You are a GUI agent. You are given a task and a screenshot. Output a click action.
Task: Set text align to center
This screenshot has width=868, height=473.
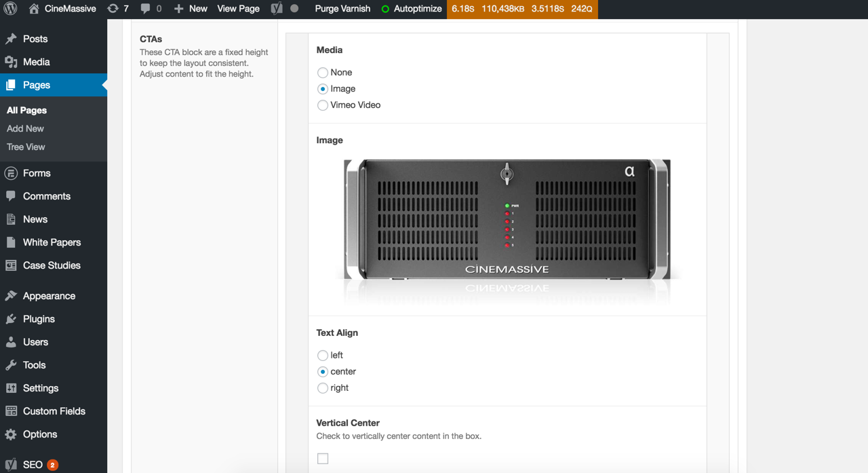pos(323,372)
